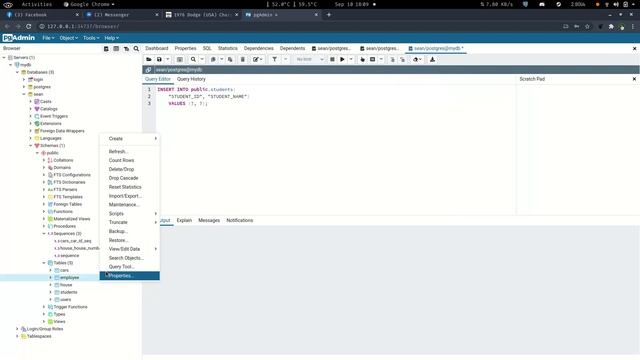Click the Rollback transaction icon
The image size is (640, 360).
click(402, 60)
